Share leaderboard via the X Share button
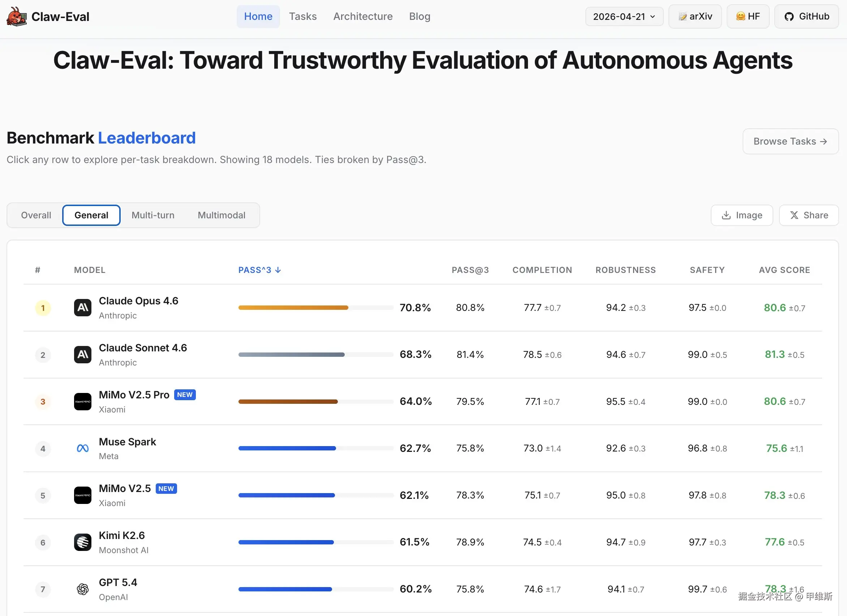This screenshot has width=847, height=616. click(x=809, y=215)
